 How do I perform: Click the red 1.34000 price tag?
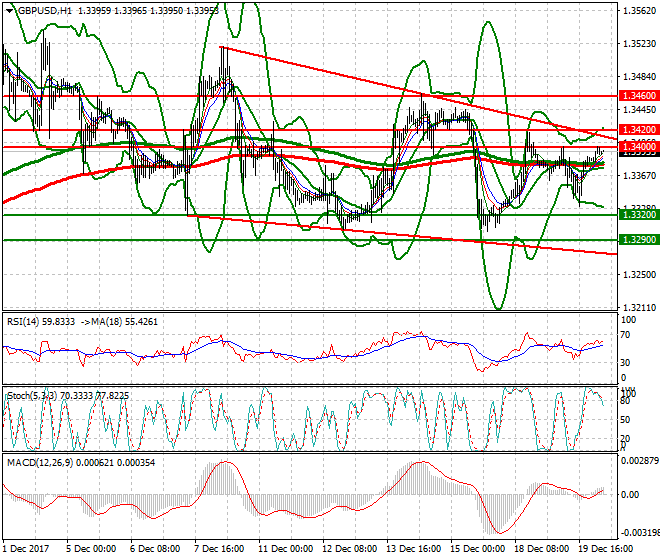(x=638, y=146)
